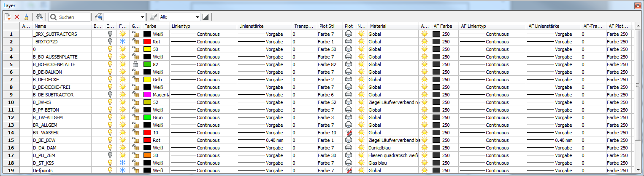Click the new layer icon in toolbar
Screen dimensions: 644x176
tap(7, 17)
